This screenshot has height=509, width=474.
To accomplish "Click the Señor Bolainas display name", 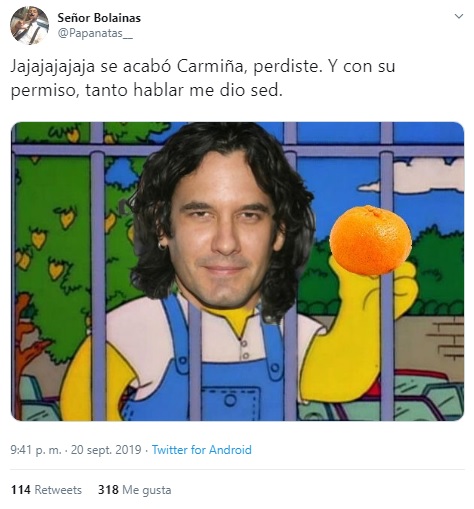I will click(x=99, y=18).
